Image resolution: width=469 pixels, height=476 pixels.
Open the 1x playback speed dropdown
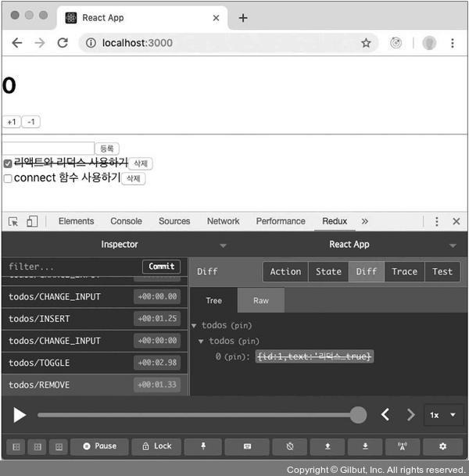click(x=443, y=415)
